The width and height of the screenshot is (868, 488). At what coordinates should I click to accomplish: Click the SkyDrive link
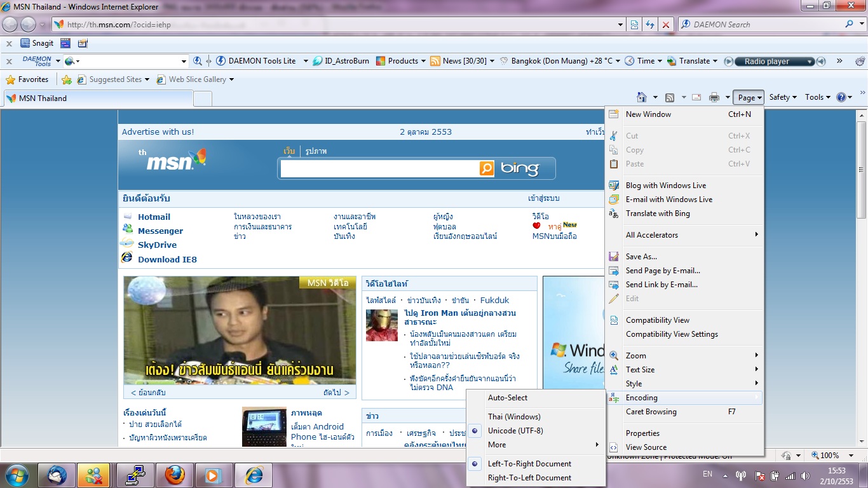click(x=157, y=245)
